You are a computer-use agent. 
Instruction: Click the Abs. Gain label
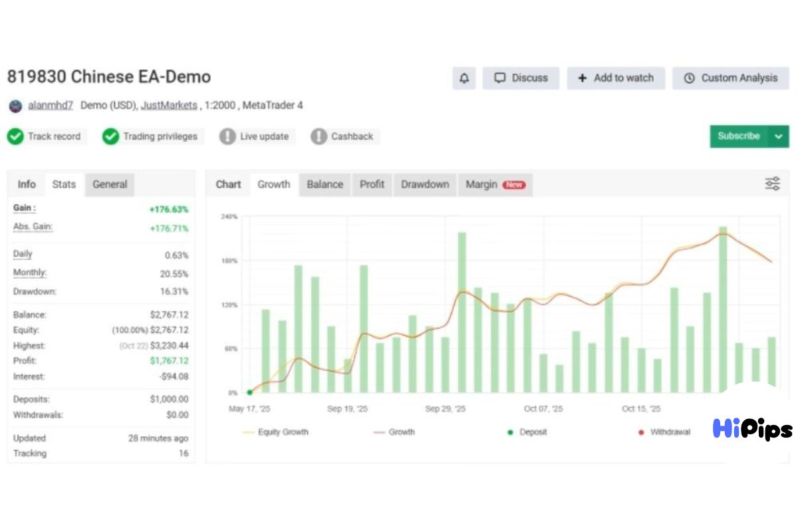tap(33, 227)
